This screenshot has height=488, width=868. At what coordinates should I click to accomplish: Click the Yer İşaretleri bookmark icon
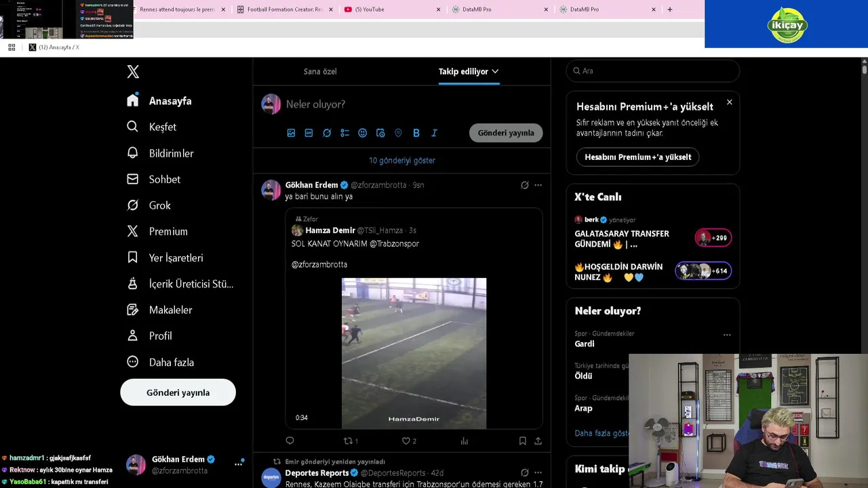(x=133, y=257)
